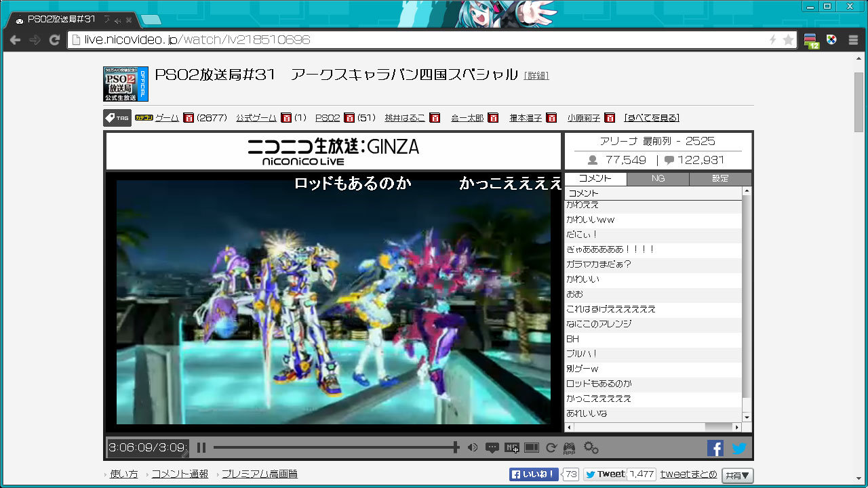Open the 桃井はるこ tag link
Screen dimensions: 868x488
click(405, 118)
